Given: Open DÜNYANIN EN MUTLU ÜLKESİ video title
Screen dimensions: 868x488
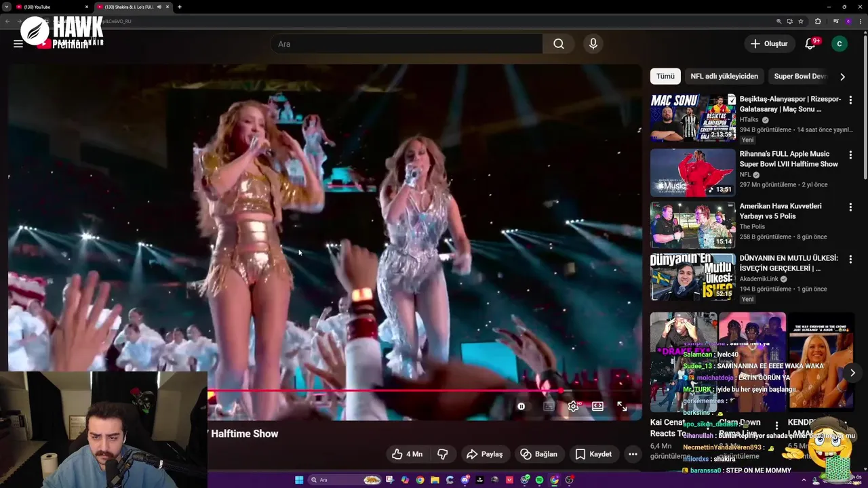Looking at the screenshot, I should [x=789, y=263].
